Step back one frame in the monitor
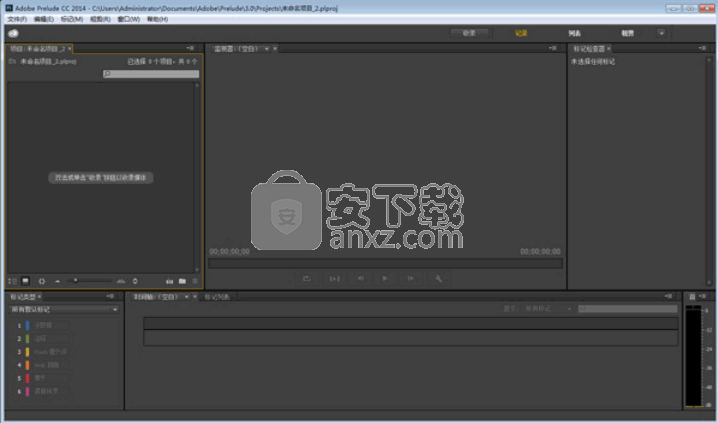718x423 pixels. click(x=360, y=278)
